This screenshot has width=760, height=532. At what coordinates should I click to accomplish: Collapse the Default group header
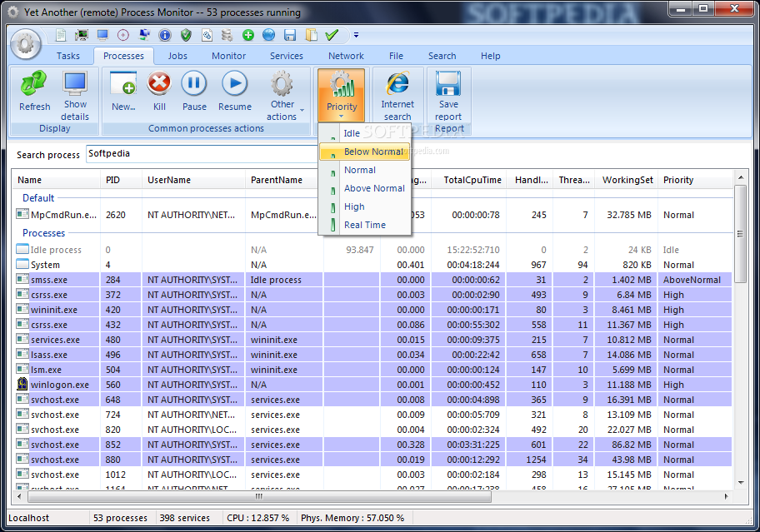pyautogui.click(x=38, y=198)
